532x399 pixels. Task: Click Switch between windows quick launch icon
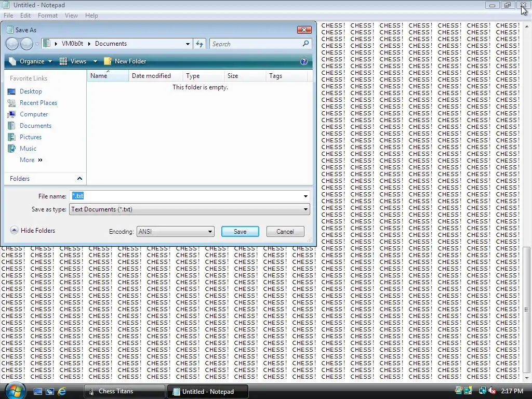point(49,392)
